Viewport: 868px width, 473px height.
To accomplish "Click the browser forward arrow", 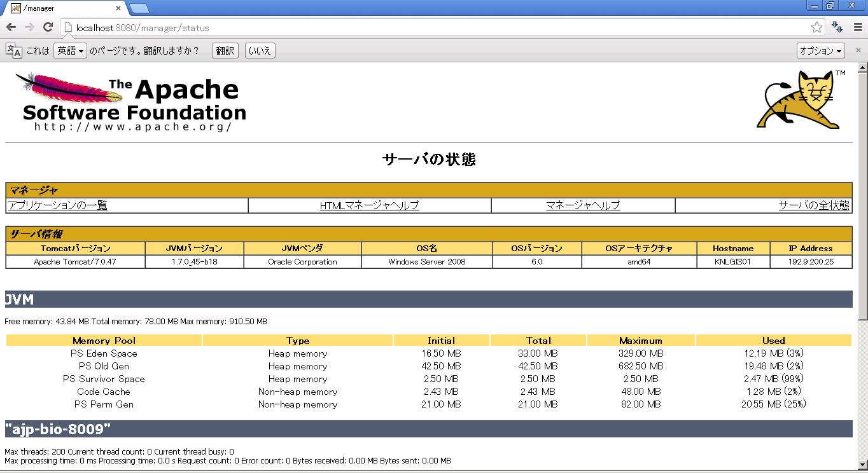I will coord(29,27).
